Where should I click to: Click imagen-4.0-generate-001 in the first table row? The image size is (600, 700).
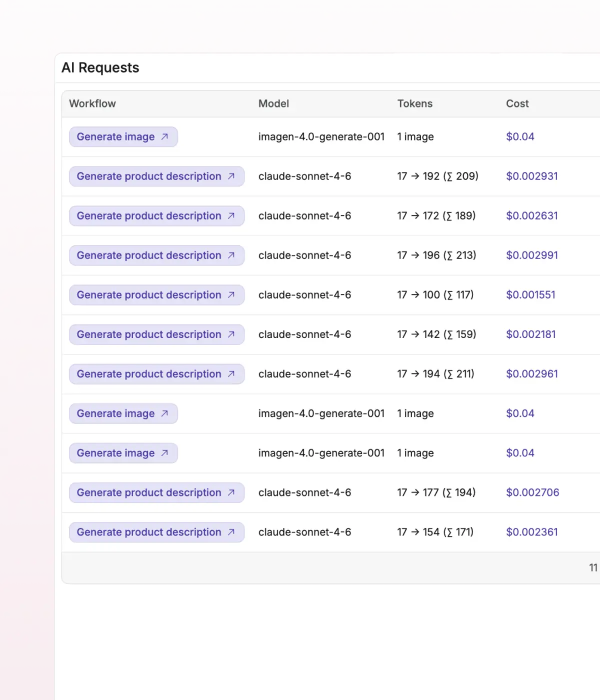[321, 137]
